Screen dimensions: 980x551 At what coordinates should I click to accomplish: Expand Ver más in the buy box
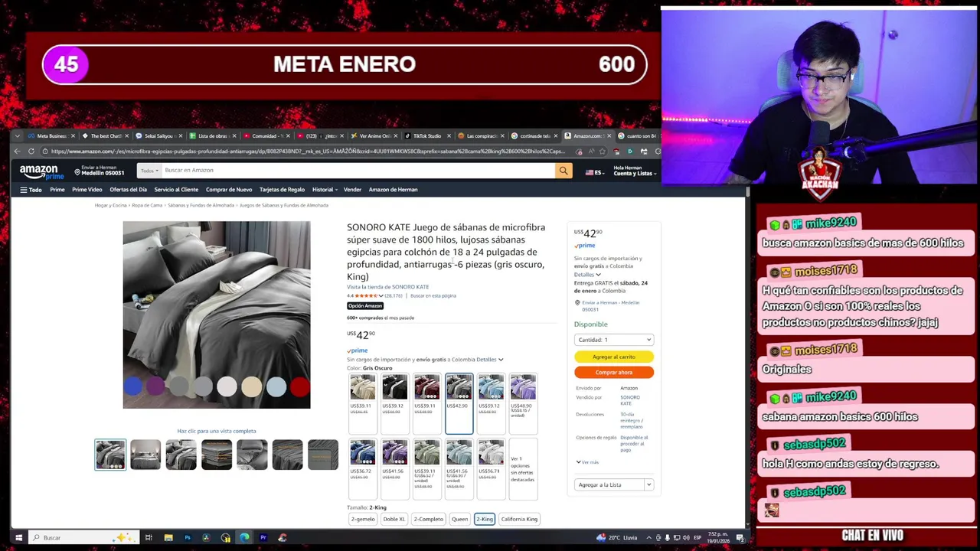coord(587,462)
